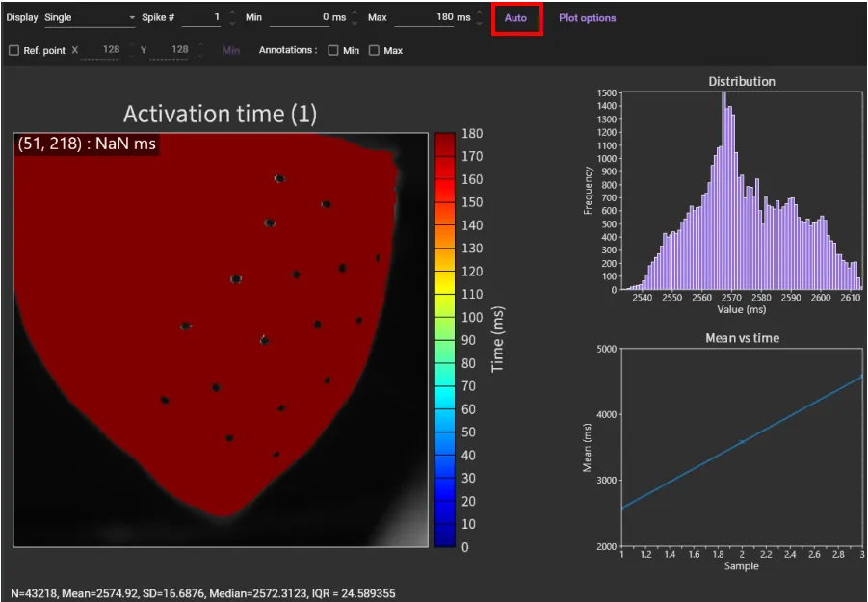Click the Auto scaling button
This screenshot has height=602, width=868.
516,18
